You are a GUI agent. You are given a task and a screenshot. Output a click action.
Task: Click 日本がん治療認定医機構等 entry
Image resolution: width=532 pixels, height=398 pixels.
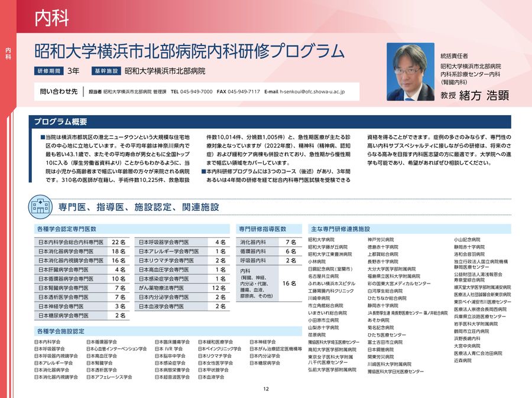coord(275,348)
